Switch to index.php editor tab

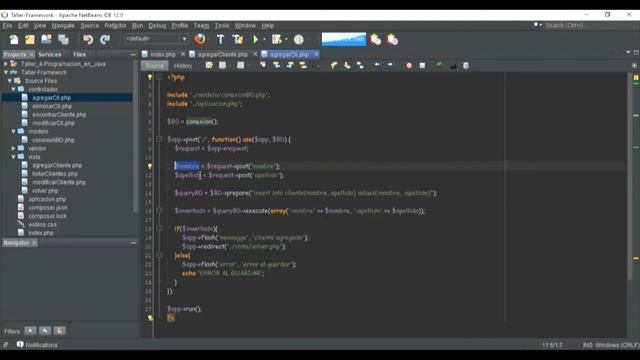163,54
